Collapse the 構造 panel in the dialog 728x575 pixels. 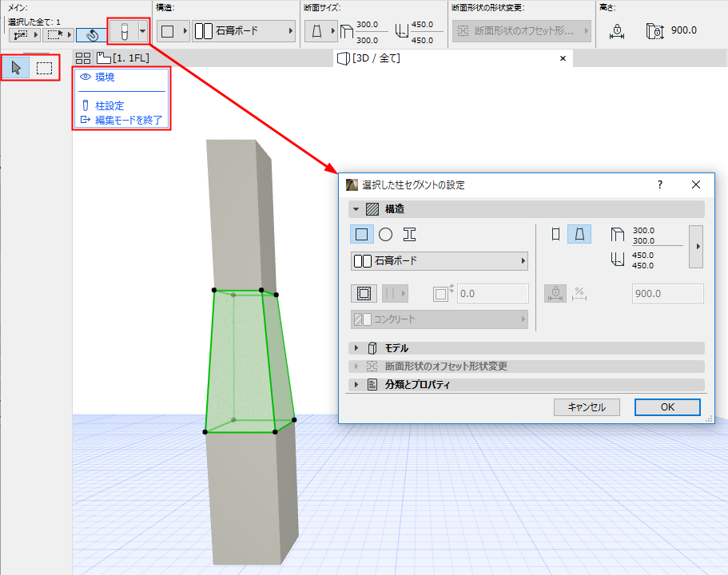356,209
